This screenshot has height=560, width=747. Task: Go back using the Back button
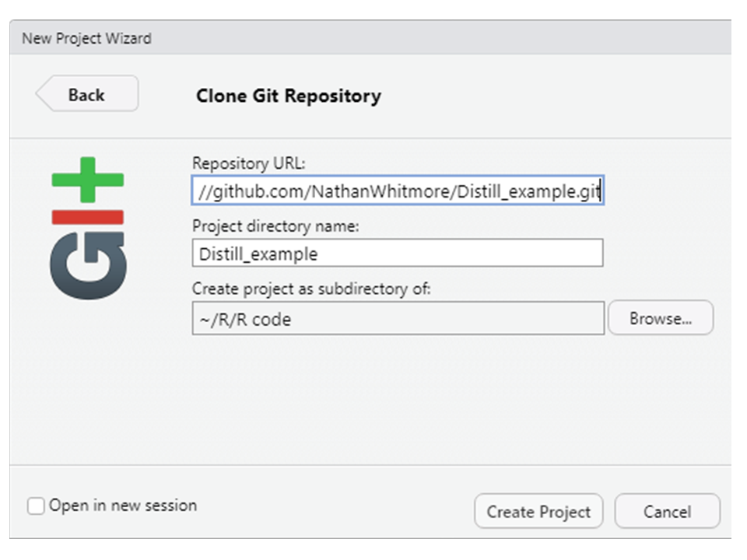[88, 94]
